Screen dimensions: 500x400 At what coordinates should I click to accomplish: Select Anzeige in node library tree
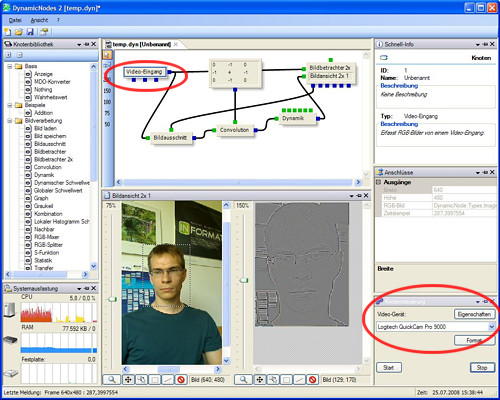[43, 74]
